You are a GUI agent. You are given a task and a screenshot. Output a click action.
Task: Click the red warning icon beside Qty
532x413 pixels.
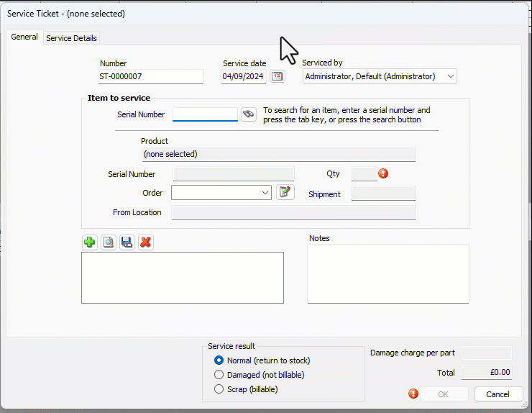tap(383, 173)
